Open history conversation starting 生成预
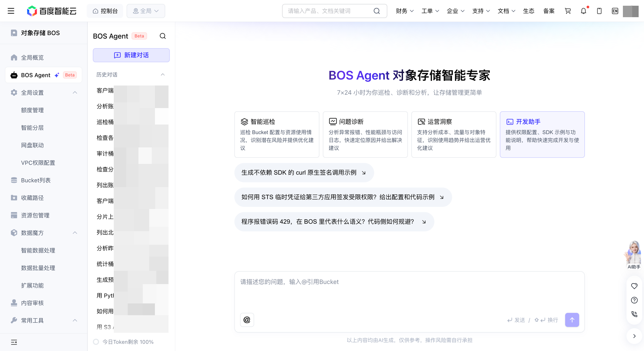 (131, 280)
